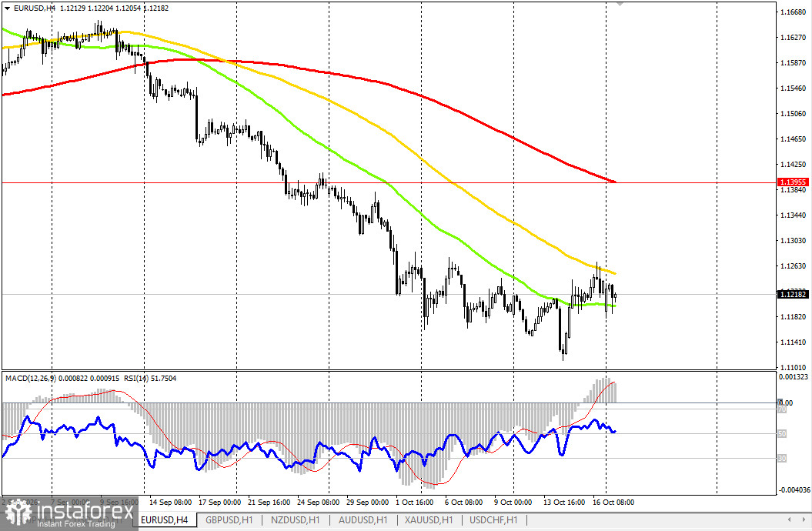The image size is (812, 531).
Task: Click the 6 Oct 08:00 time label
Action: [463, 503]
